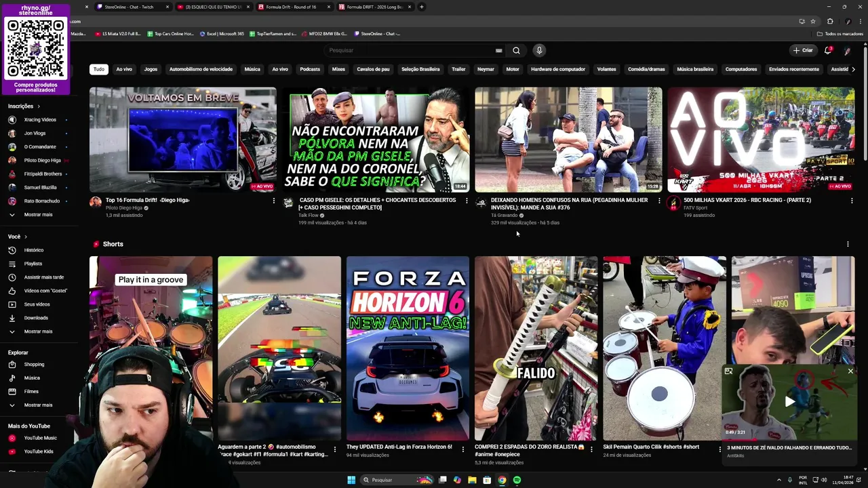Select the Podcasts filter chip

[310, 69]
